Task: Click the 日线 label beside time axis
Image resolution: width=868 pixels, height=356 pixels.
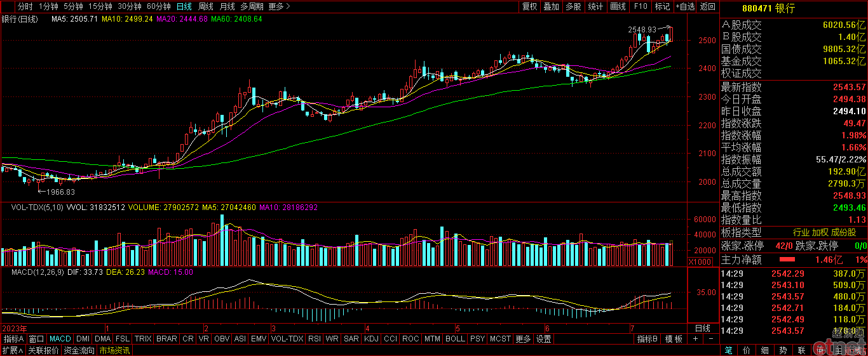Action: pos(703,328)
